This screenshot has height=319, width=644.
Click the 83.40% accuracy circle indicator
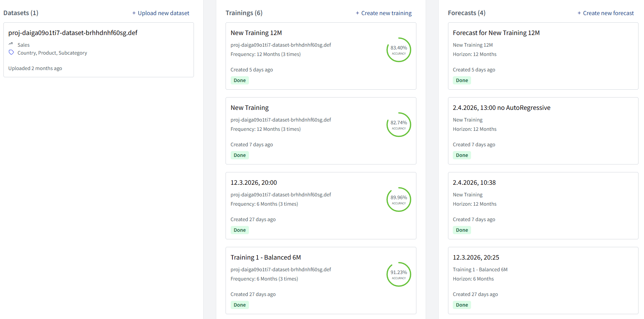pyautogui.click(x=399, y=50)
